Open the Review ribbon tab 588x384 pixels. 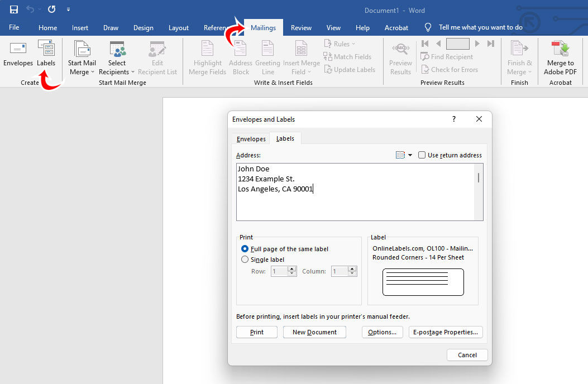(x=301, y=27)
